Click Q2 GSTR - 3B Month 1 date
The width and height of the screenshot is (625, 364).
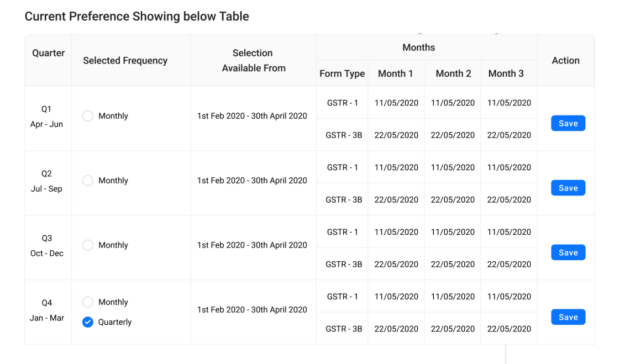pyautogui.click(x=396, y=199)
